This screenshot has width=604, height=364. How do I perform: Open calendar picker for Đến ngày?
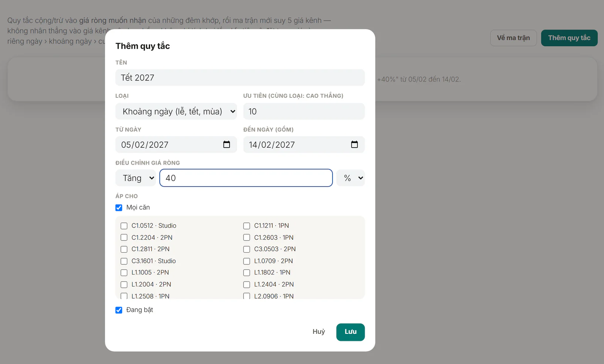click(x=354, y=145)
